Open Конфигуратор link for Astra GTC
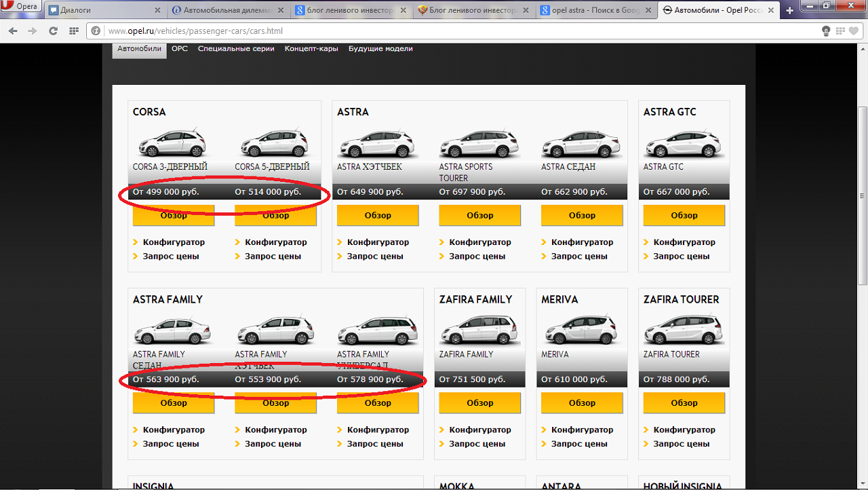 tap(684, 242)
